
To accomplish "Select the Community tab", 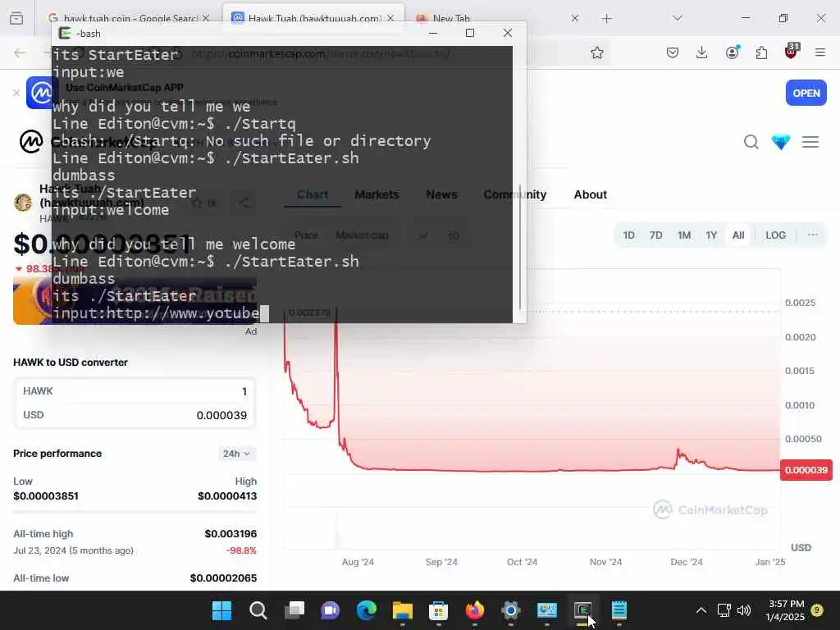I will click(515, 194).
